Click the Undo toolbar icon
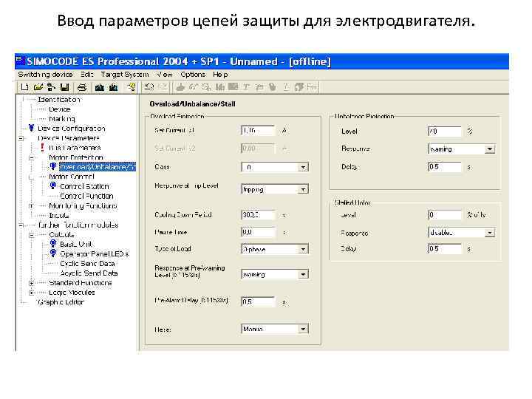Screen dimensions: 532x399 tap(149, 87)
